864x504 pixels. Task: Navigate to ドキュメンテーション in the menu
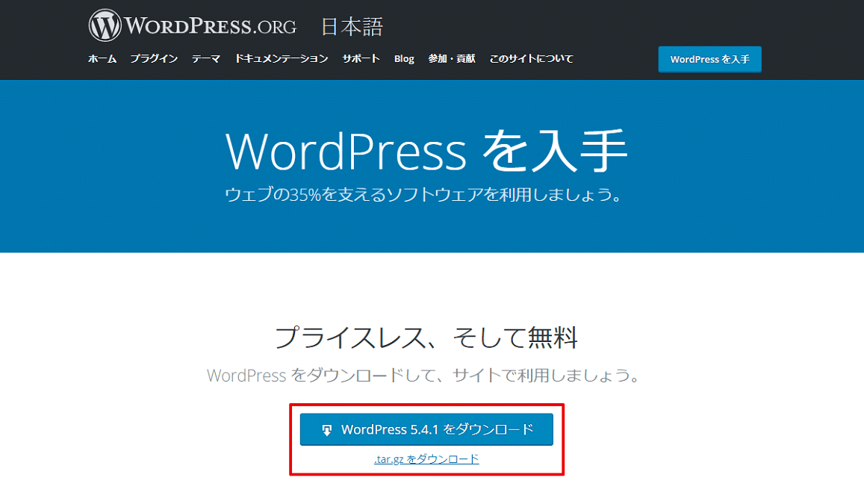point(282,59)
